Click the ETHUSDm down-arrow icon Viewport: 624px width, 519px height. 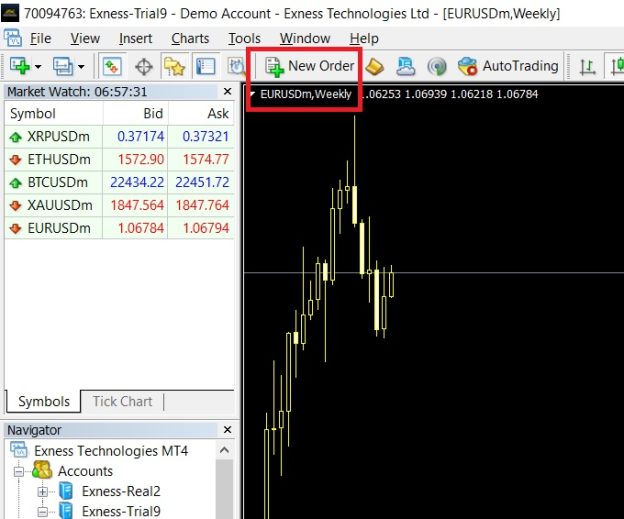click(x=16, y=160)
